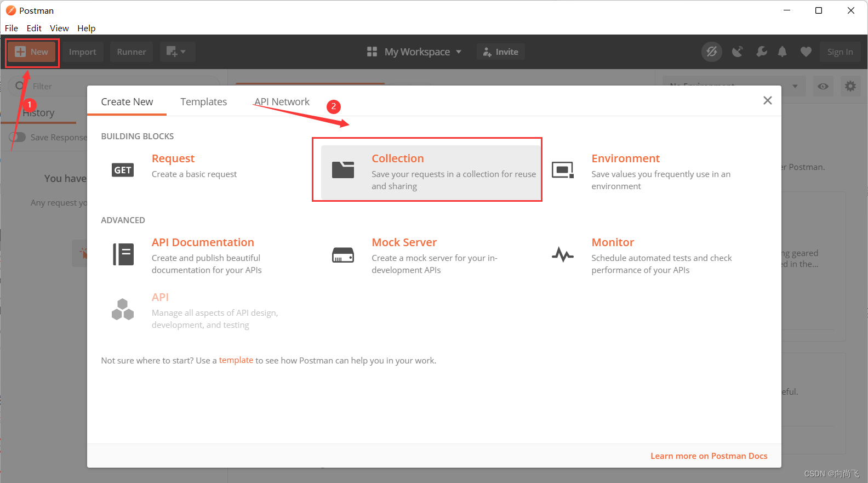Switch to API Network tab
Viewport: 868px width, 483px height.
click(282, 102)
